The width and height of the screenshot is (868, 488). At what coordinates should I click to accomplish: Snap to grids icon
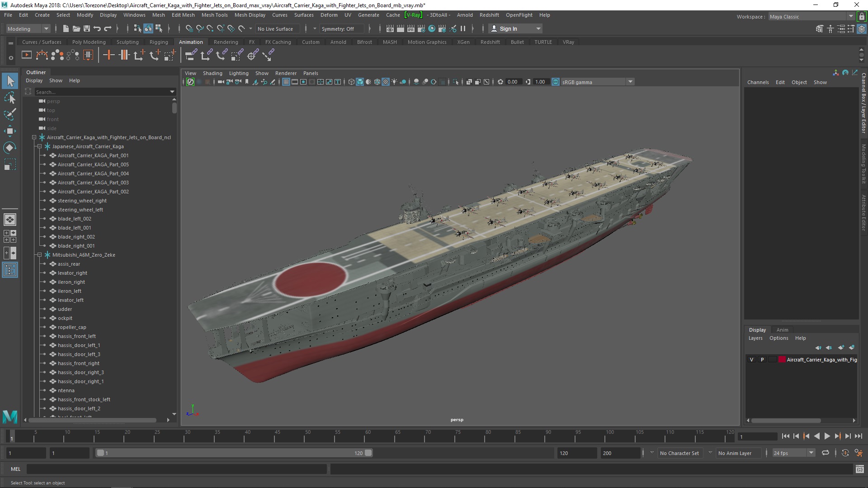pos(189,28)
